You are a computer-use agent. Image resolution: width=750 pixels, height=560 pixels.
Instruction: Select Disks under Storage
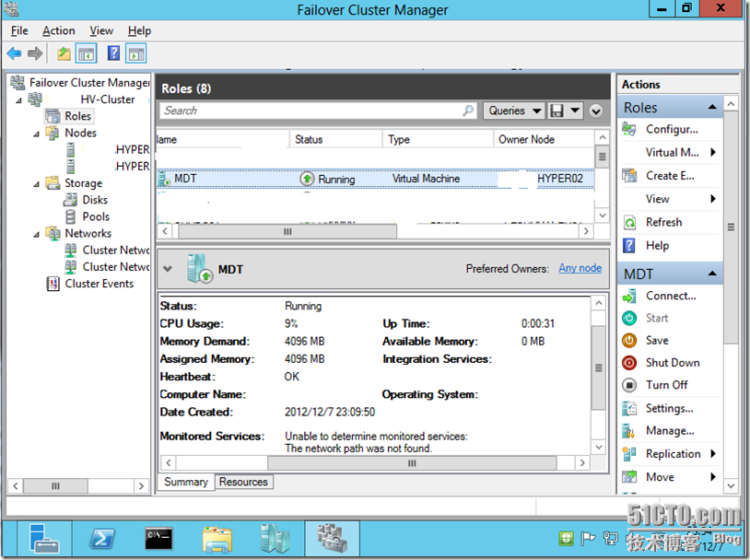pos(95,200)
